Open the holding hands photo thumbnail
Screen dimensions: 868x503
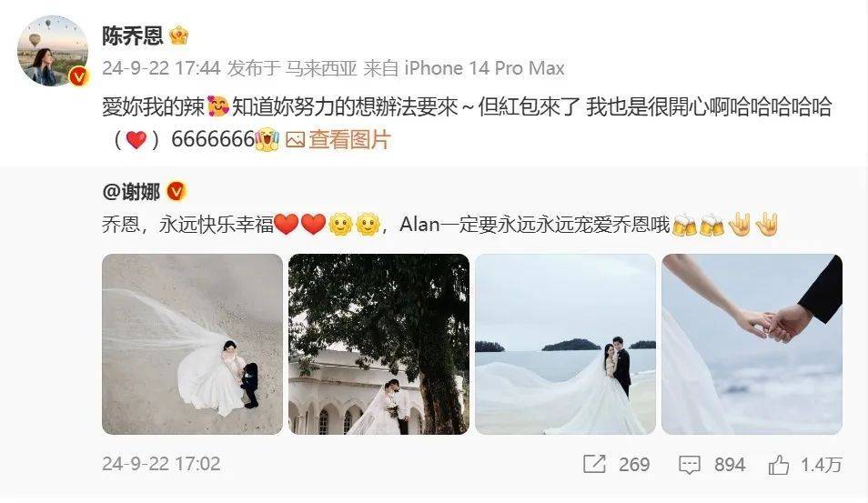click(x=752, y=344)
